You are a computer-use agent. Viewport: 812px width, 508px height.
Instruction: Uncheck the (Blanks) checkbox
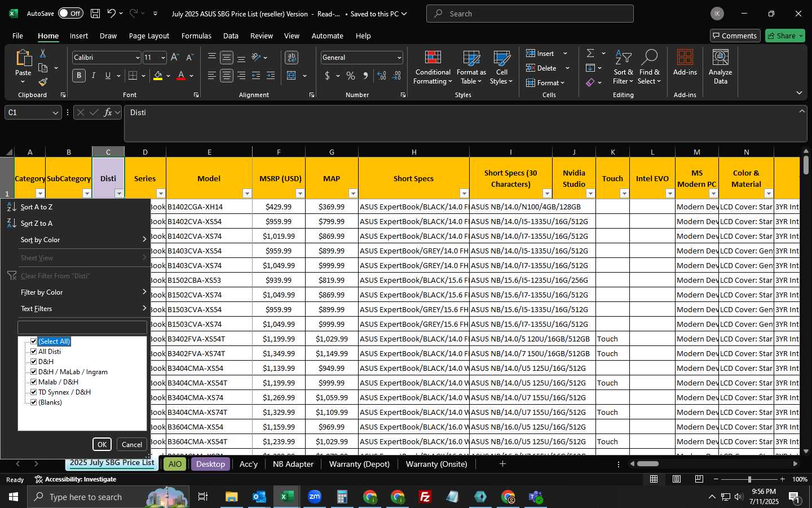coord(34,402)
